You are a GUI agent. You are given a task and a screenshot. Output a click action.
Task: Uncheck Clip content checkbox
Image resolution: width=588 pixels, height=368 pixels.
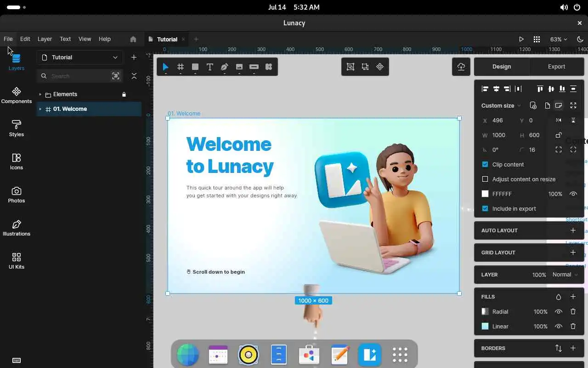pyautogui.click(x=485, y=164)
